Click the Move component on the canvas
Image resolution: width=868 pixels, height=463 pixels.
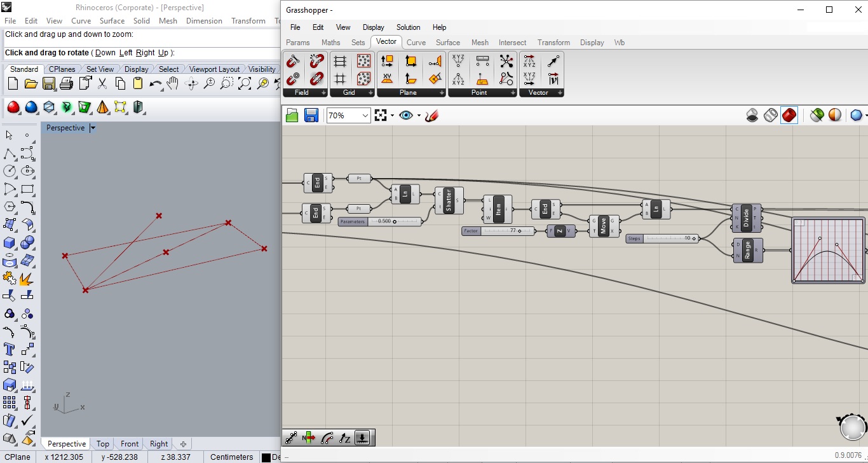point(604,226)
